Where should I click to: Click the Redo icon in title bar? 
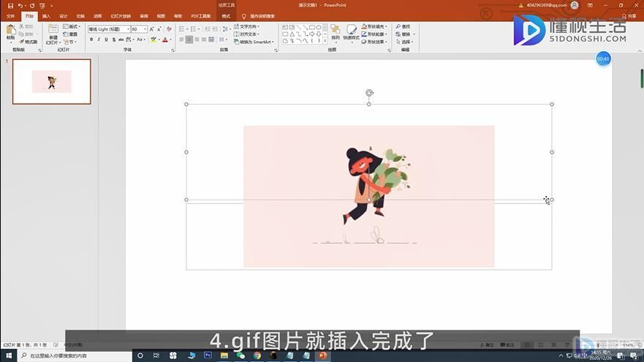click(x=32, y=6)
